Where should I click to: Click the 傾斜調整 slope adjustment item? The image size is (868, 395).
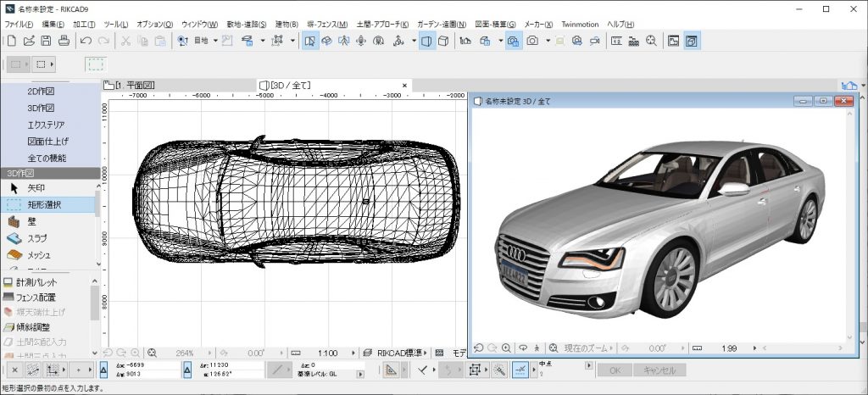(33, 327)
